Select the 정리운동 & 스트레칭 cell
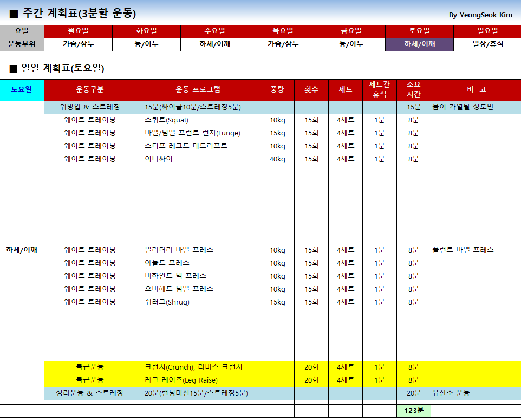Image resolution: width=521 pixels, height=420 pixels. tap(90, 393)
